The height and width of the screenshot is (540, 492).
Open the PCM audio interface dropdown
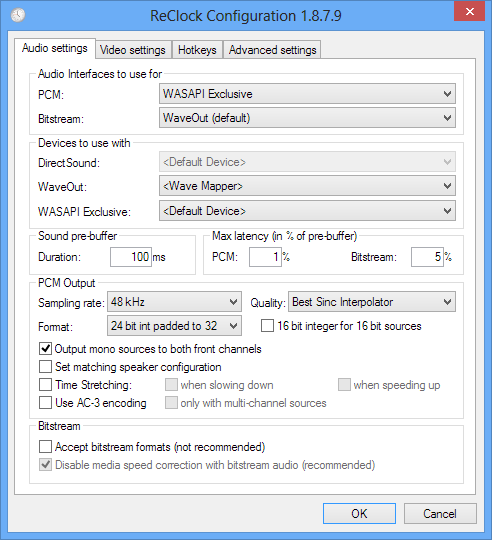(307, 94)
